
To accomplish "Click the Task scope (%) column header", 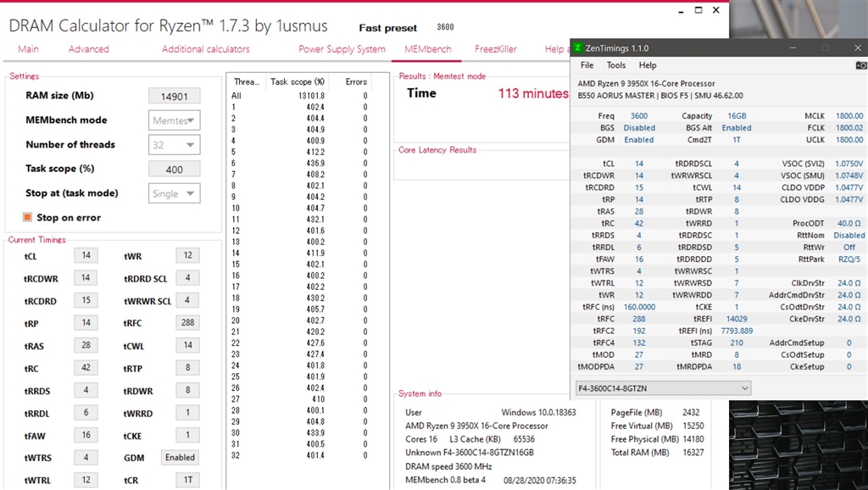I will pyautogui.click(x=298, y=81).
